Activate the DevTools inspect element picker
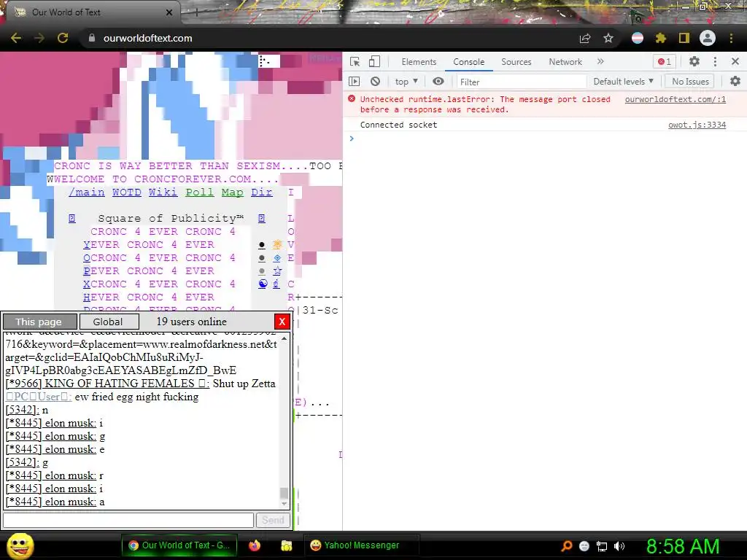 click(355, 61)
